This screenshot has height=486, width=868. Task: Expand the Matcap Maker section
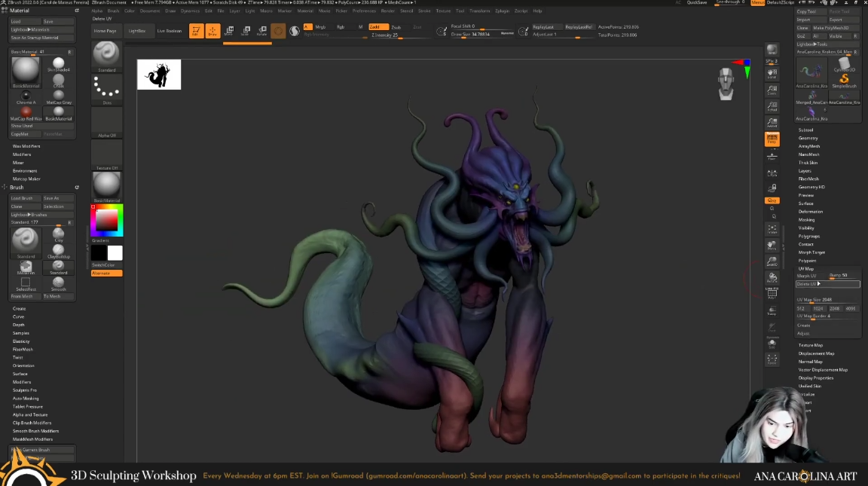click(26, 179)
